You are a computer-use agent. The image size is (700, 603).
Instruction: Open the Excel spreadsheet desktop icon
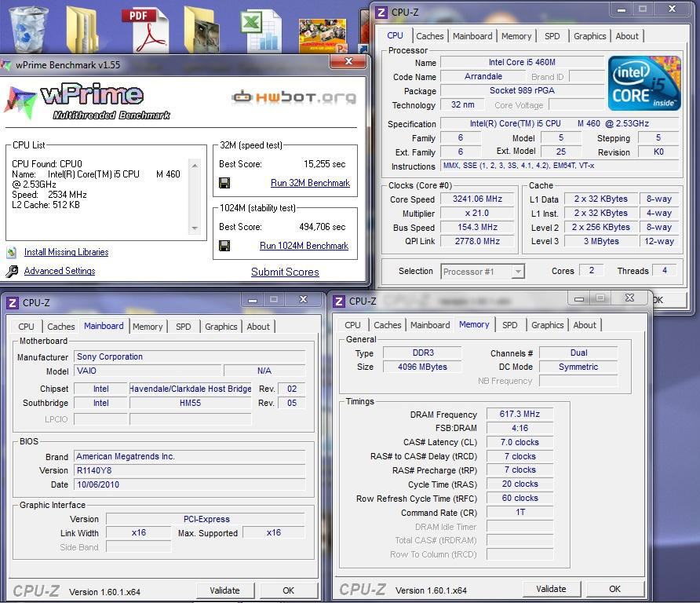click(261, 29)
